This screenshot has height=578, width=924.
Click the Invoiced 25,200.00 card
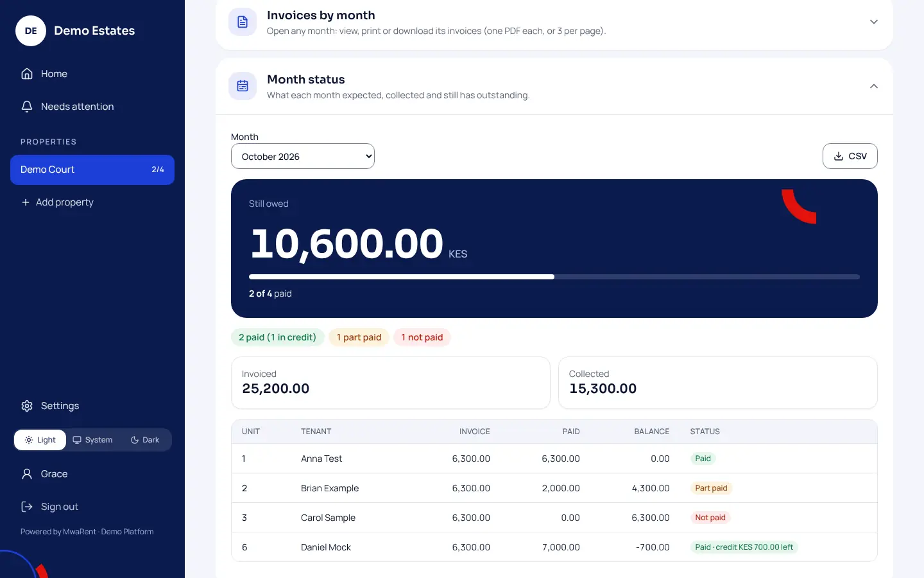[391, 383]
